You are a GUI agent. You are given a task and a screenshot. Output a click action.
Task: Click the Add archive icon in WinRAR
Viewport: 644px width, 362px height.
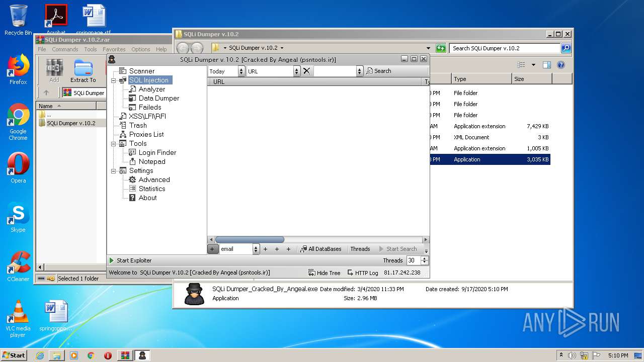(54, 71)
